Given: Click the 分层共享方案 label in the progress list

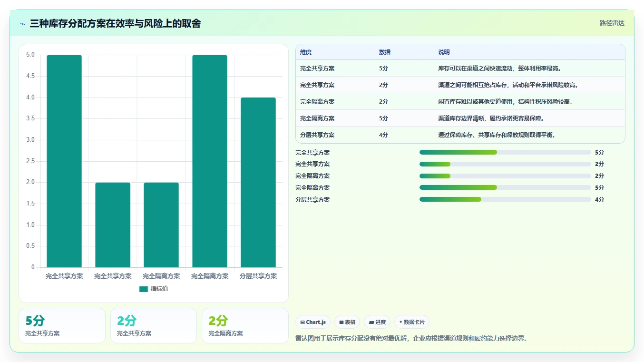Looking at the screenshot, I should pos(312,200).
